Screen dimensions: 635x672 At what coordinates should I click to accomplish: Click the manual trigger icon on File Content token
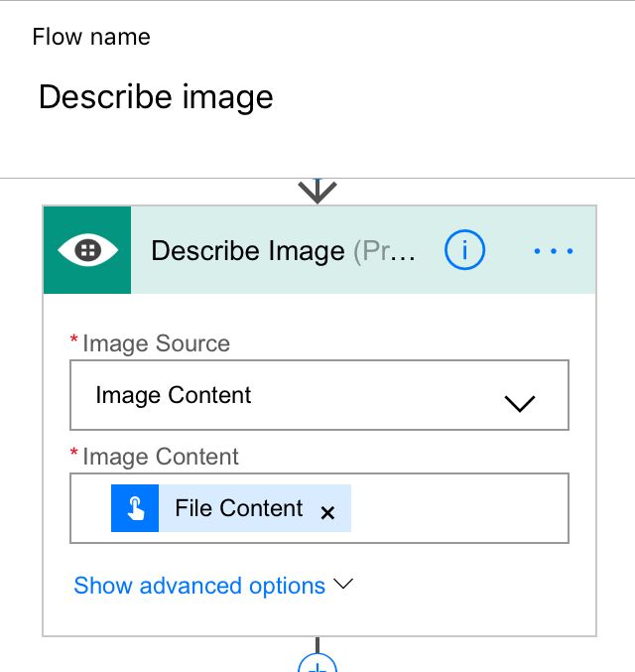[135, 509]
